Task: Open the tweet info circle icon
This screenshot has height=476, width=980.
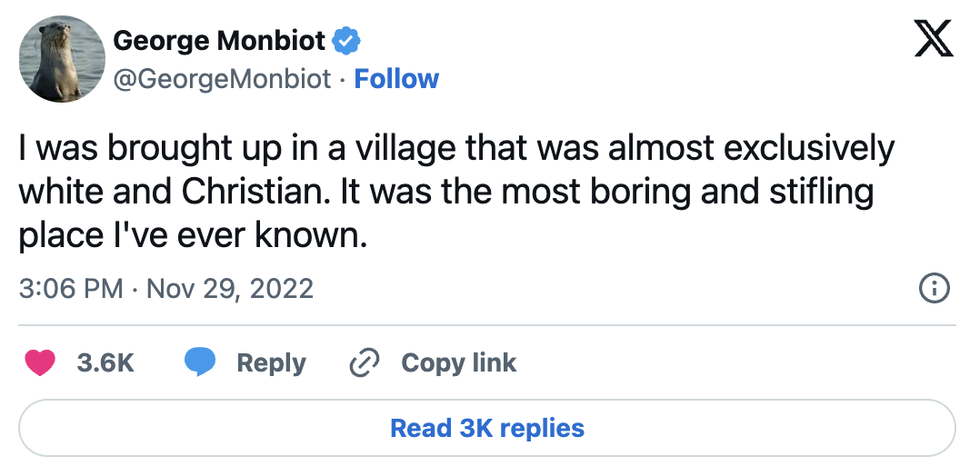Action: pos(935,289)
